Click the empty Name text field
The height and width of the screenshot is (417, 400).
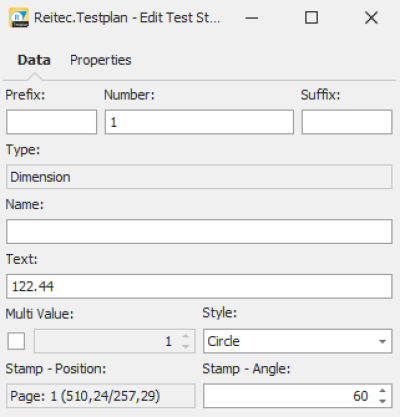(x=199, y=231)
